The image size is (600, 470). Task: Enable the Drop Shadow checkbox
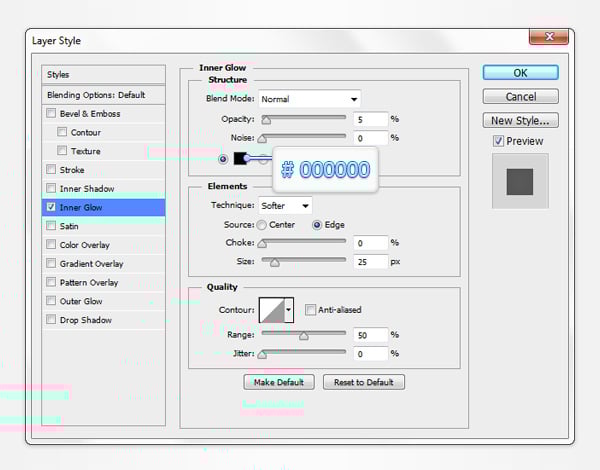[51, 320]
